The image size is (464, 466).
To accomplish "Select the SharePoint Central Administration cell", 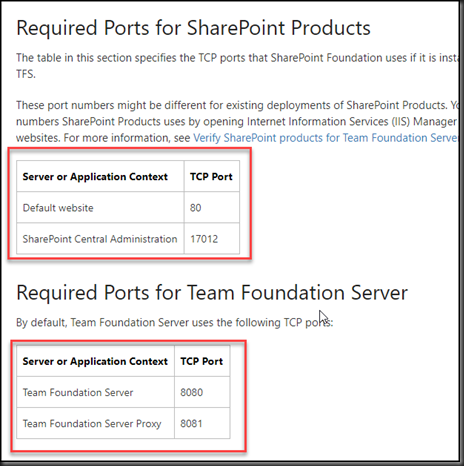I will coord(100,239).
